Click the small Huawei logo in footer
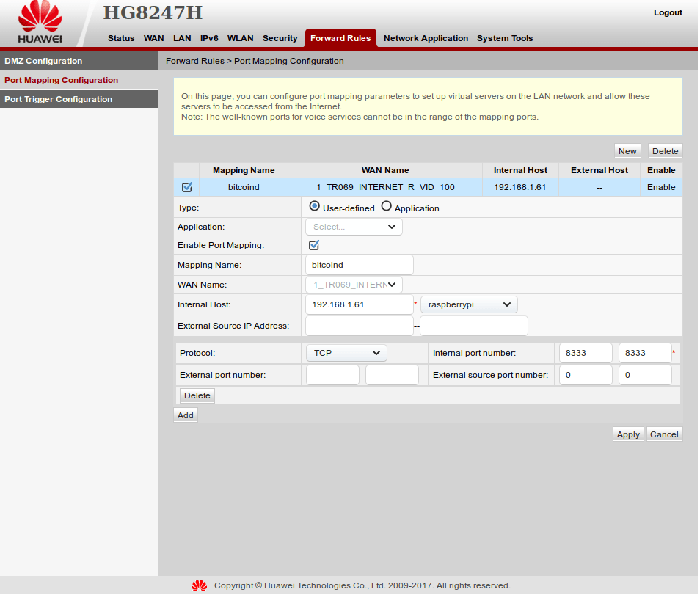Image resolution: width=700 pixels, height=595 pixels. click(x=199, y=585)
